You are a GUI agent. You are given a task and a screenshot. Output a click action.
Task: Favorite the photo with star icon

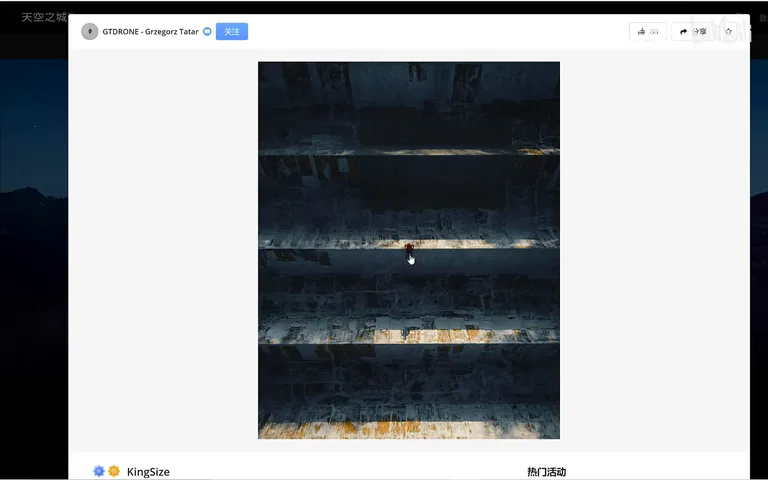[728, 31]
